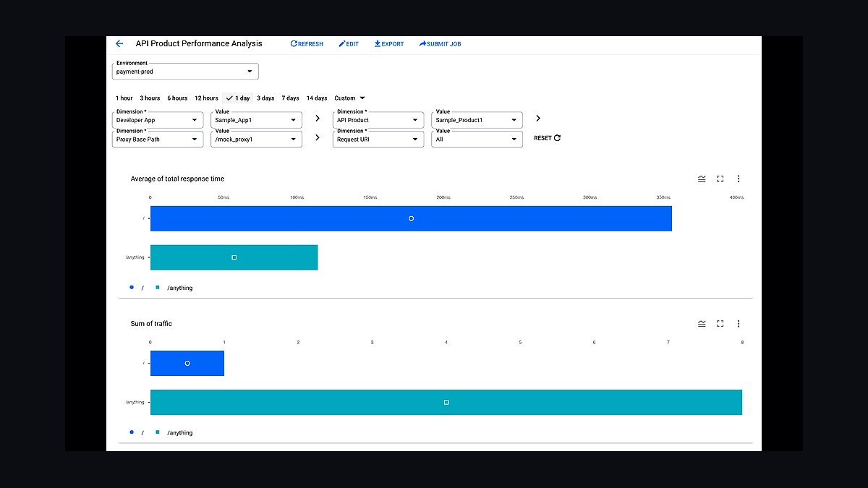Toggle /anything legend entry in traffic chart
The width and height of the screenshot is (868, 488).
(174, 432)
